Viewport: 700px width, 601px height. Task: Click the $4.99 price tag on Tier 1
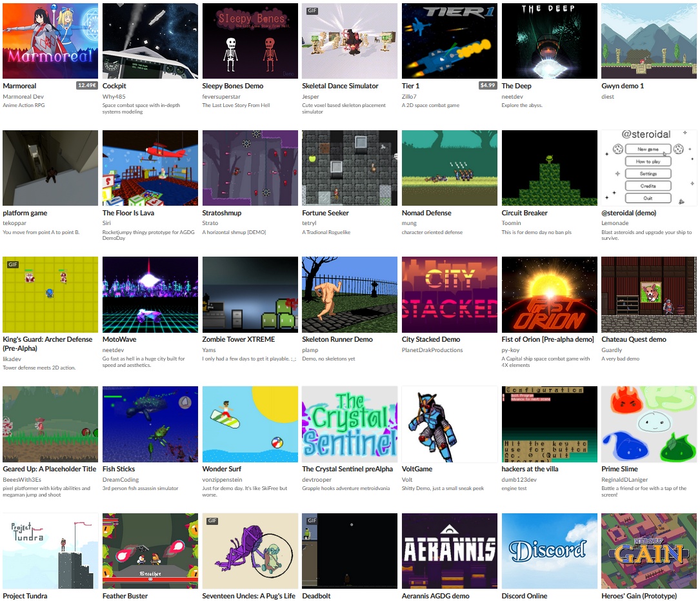tap(488, 85)
